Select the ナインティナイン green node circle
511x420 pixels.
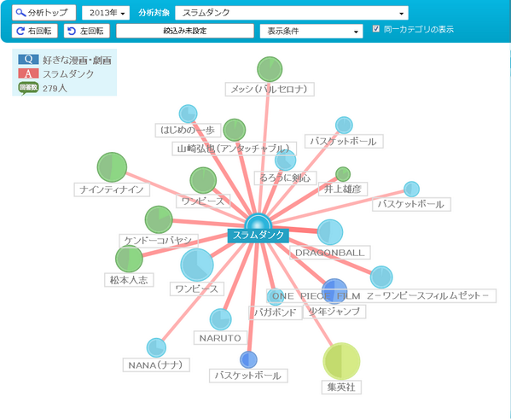tap(112, 167)
